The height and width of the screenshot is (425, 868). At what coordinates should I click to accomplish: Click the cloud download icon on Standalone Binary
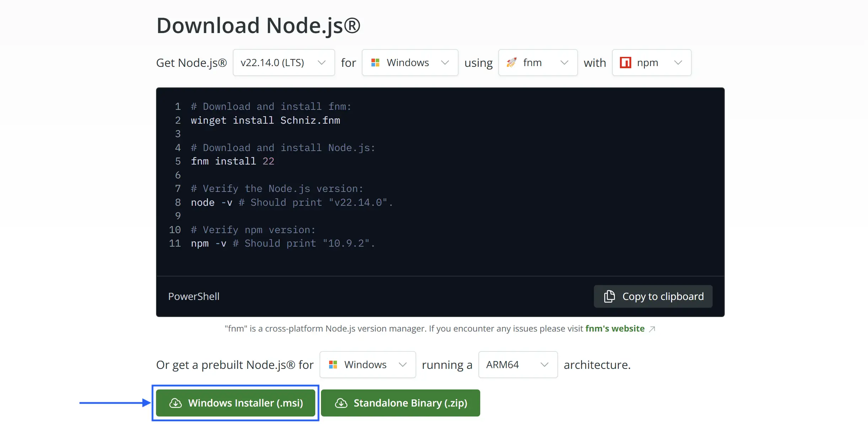(341, 403)
